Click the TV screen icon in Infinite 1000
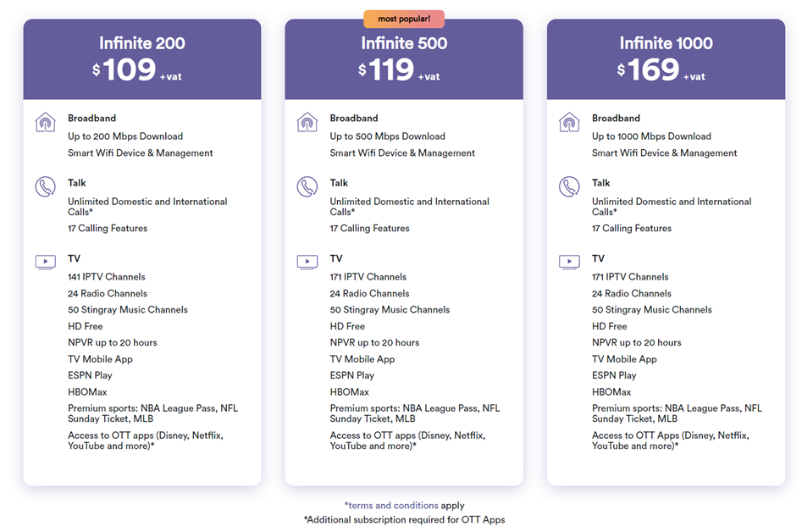Screen dimensions: 802x532 pyautogui.click(x=569, y=262)
